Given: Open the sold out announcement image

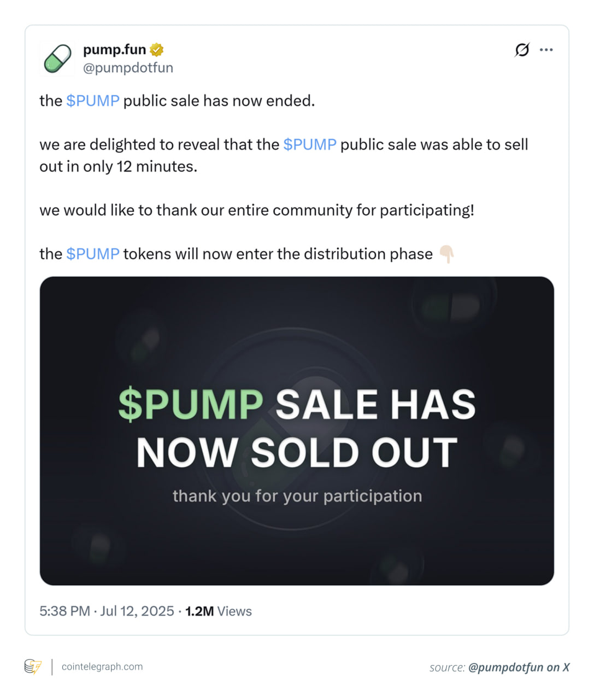Looking at the screenshot, I should 297,430.
